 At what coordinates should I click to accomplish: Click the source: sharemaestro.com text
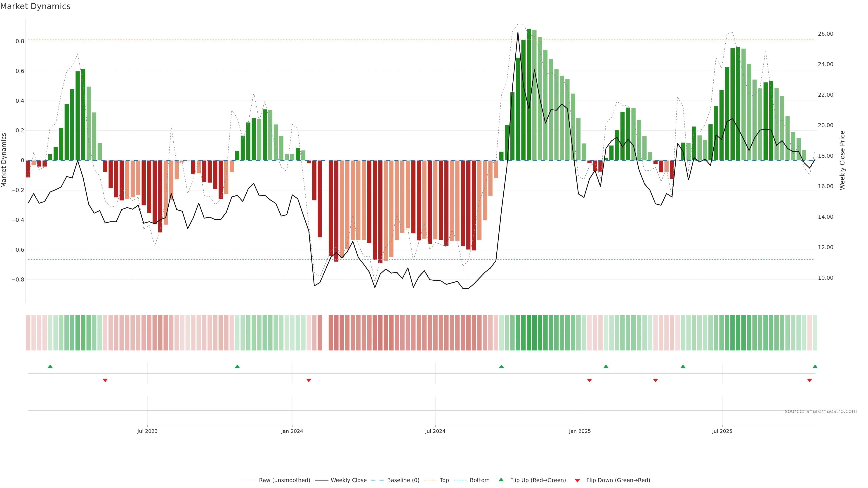(821, 411)
